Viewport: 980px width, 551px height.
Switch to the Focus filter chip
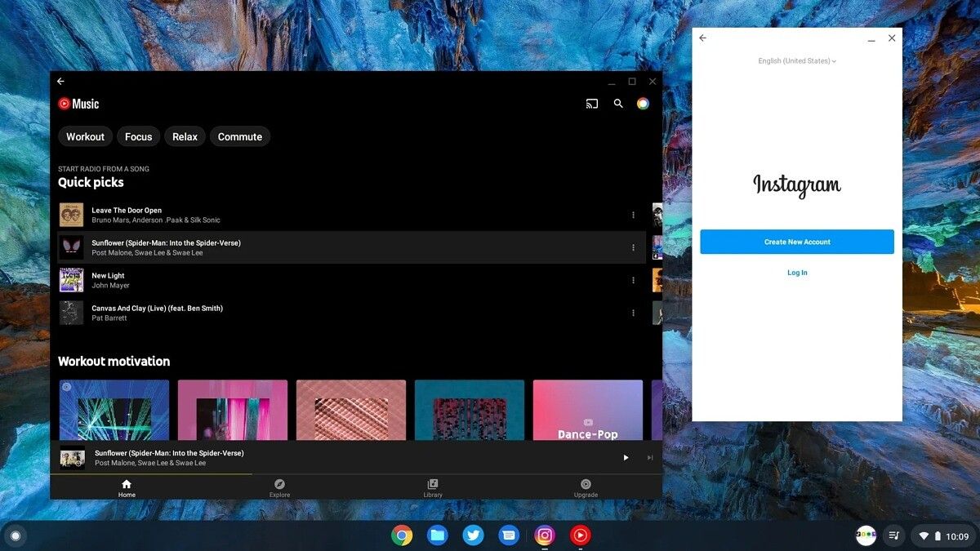point(137,136)
